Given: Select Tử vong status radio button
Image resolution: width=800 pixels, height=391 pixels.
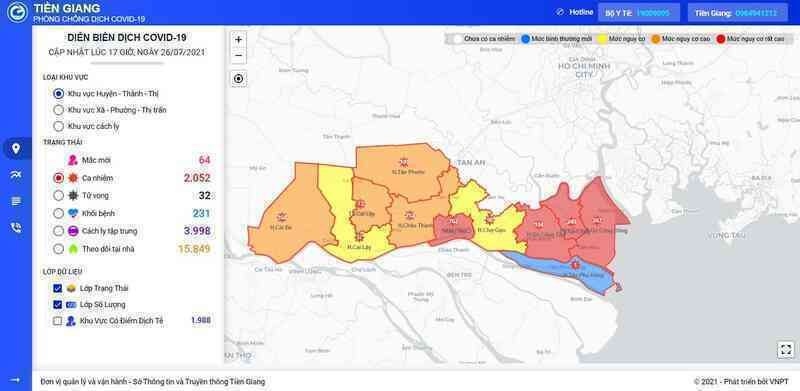Looking at the screenshot, I should pos(59,196).
